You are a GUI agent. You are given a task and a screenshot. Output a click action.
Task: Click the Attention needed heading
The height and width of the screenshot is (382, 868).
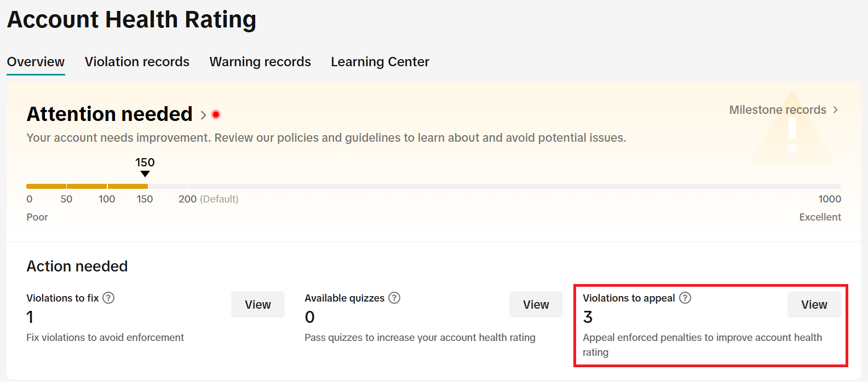[110, 114]
